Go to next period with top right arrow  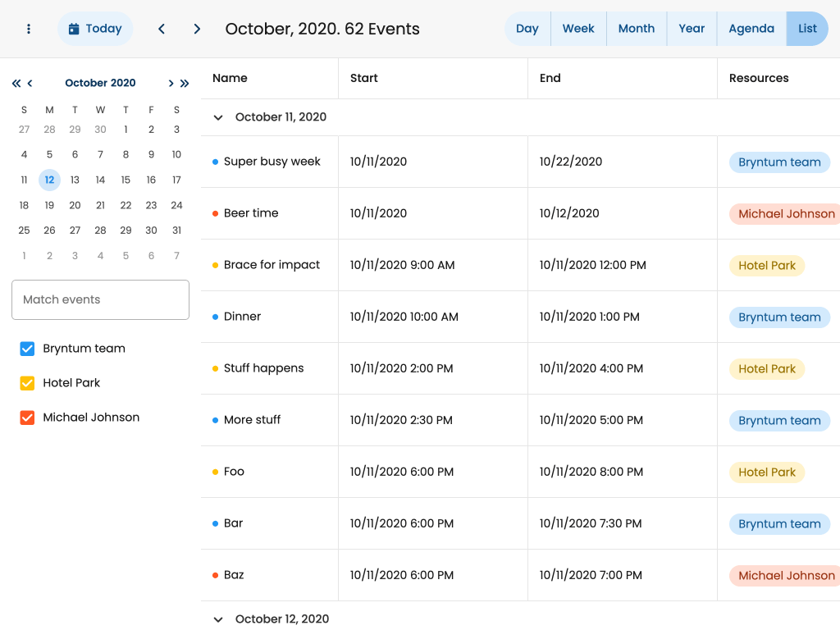coord(197,29)
